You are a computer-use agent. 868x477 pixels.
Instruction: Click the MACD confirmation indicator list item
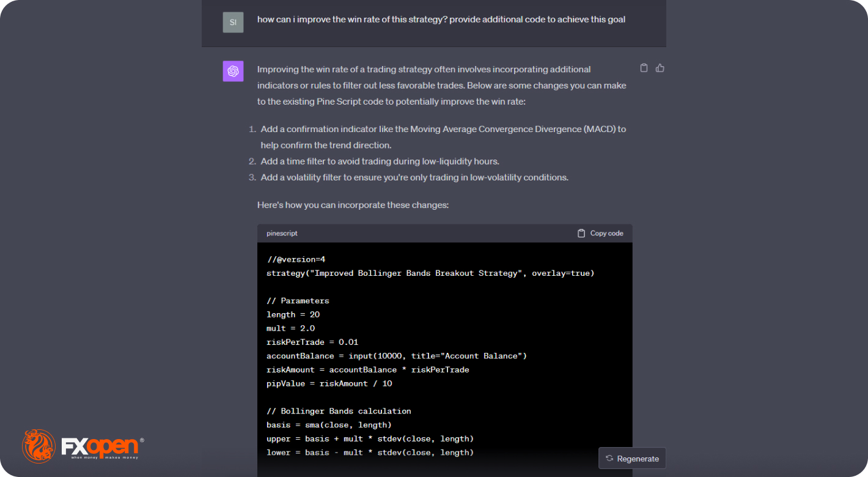(443, 137)
